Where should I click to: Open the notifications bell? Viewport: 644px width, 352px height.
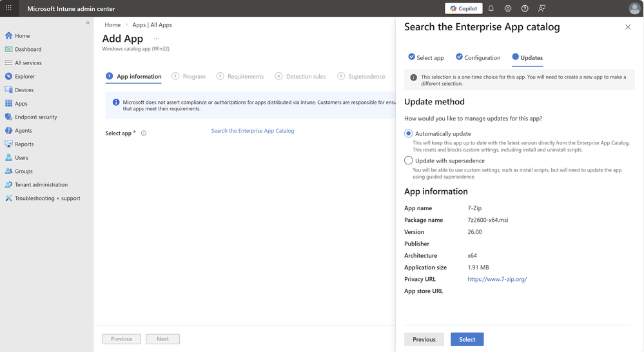(x=491, y=8)
